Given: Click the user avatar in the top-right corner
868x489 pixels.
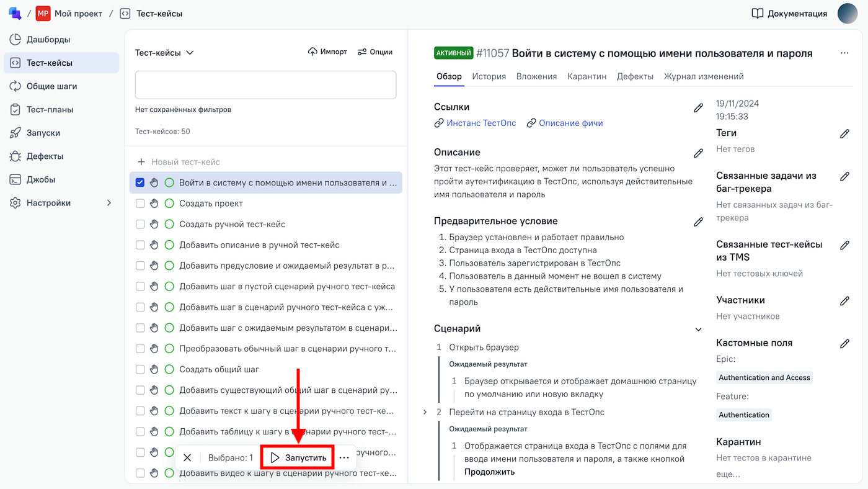Looking at the screenshot, I should 848,14.
